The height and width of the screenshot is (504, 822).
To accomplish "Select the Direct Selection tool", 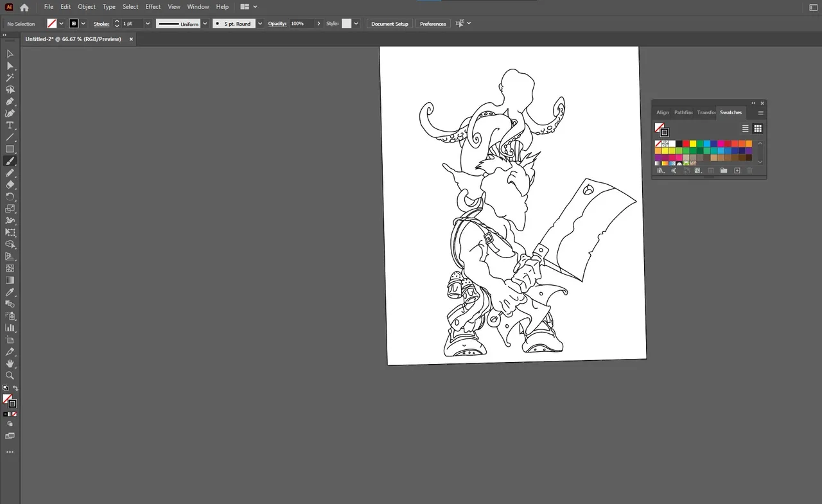I will [x=10, y=65].
